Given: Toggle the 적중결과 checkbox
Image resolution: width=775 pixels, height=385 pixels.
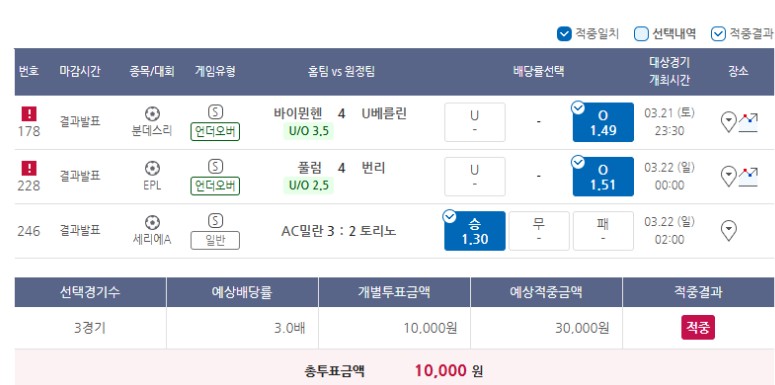Looking at the screenshot, I should pyautogui.click(x=718, y=34).
